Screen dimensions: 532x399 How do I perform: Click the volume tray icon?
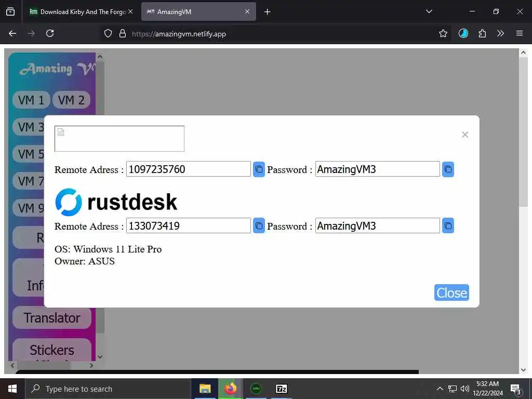coord(464,389)
